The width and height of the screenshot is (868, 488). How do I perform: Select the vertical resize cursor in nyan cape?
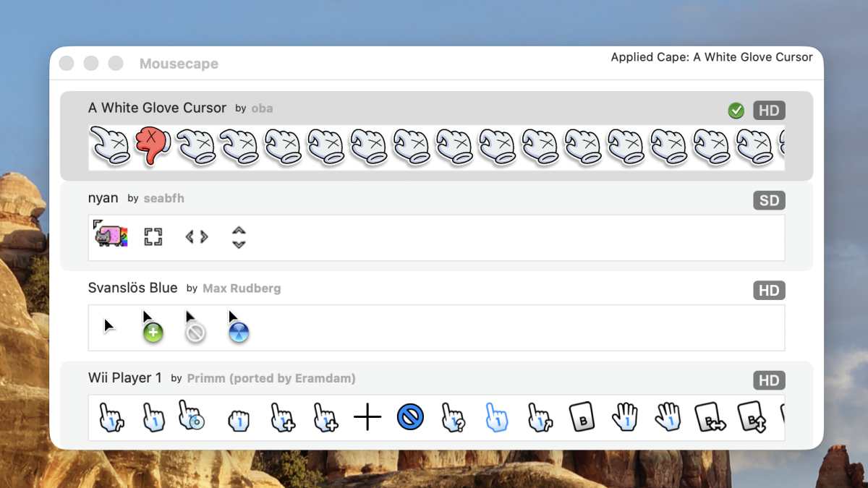239,236
